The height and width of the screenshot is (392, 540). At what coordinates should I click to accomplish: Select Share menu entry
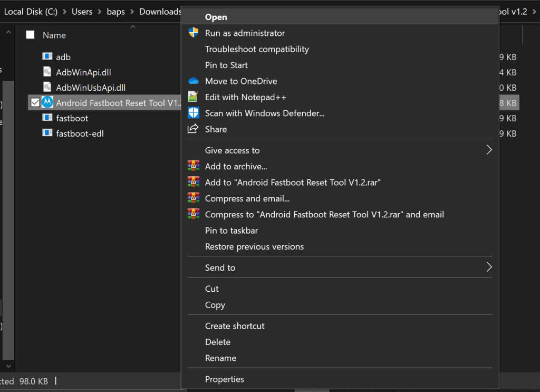(x=340, y=129)
